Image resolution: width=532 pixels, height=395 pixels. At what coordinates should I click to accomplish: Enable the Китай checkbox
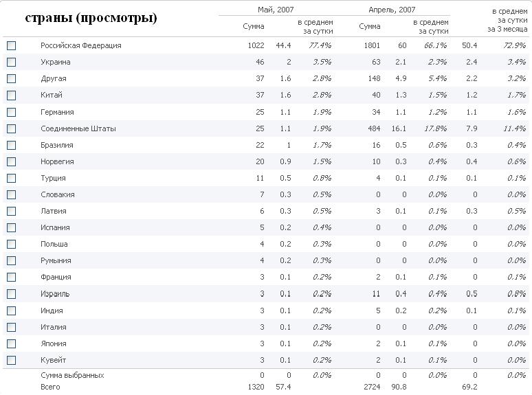(11, 95)
